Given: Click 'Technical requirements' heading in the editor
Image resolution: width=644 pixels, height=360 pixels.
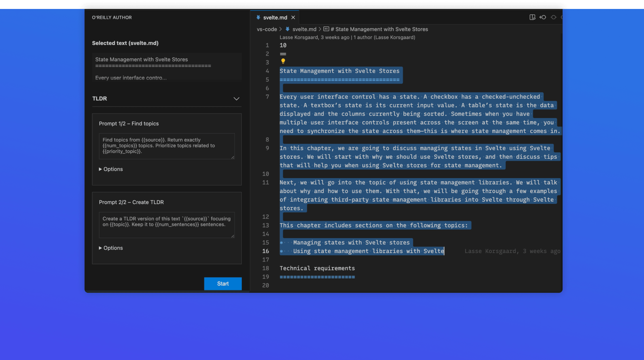Looking at the screenshot, I should pyautogui.click(x=317, y=268).
